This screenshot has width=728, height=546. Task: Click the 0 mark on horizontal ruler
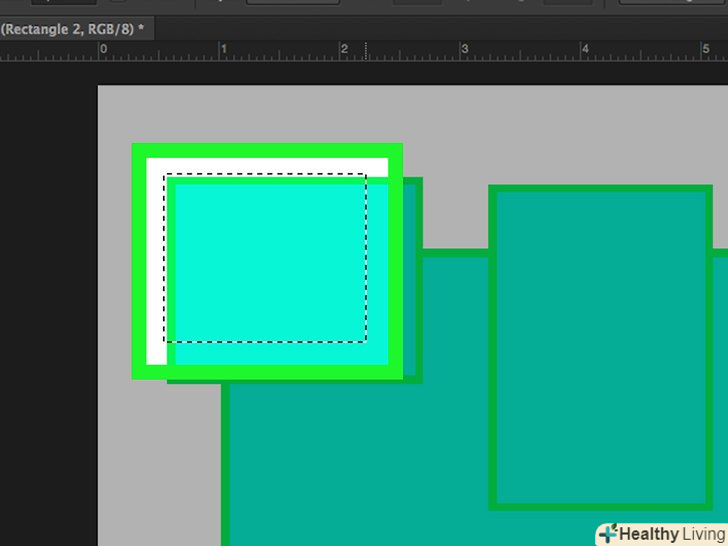102,49
